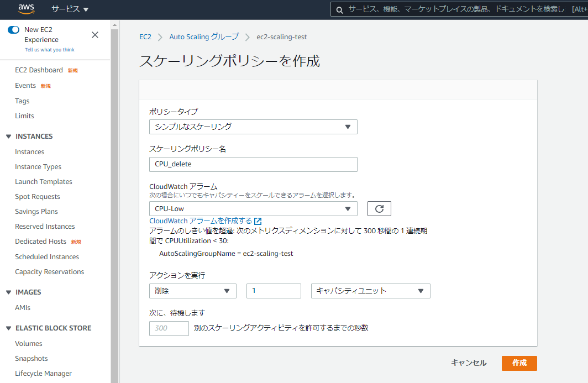
Task: Open EC2 Dashboard in the sidebar
Action: pyautogui.click(x=39, y=70)
